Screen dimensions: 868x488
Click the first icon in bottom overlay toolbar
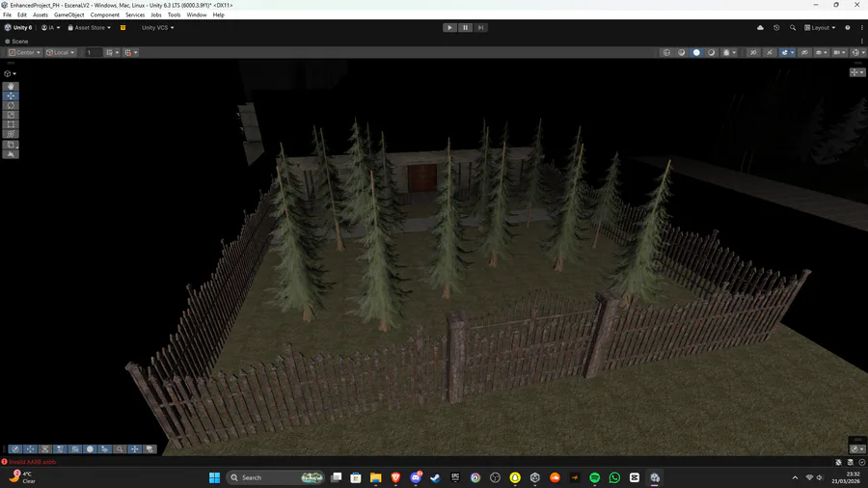point(15,449)
